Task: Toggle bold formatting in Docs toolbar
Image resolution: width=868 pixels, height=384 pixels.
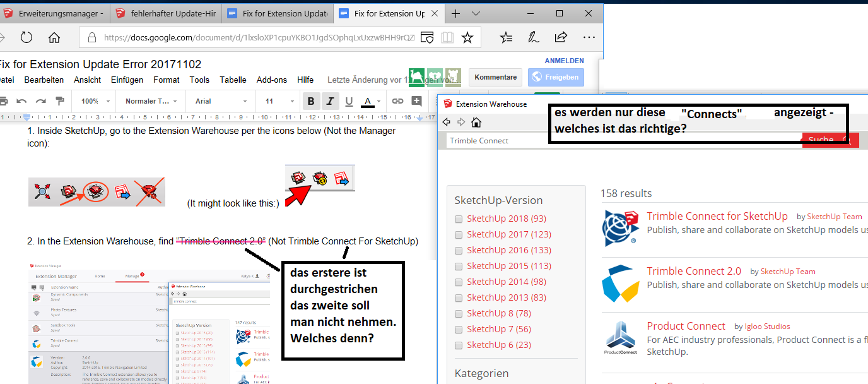Action: click(x=310, y=101)
